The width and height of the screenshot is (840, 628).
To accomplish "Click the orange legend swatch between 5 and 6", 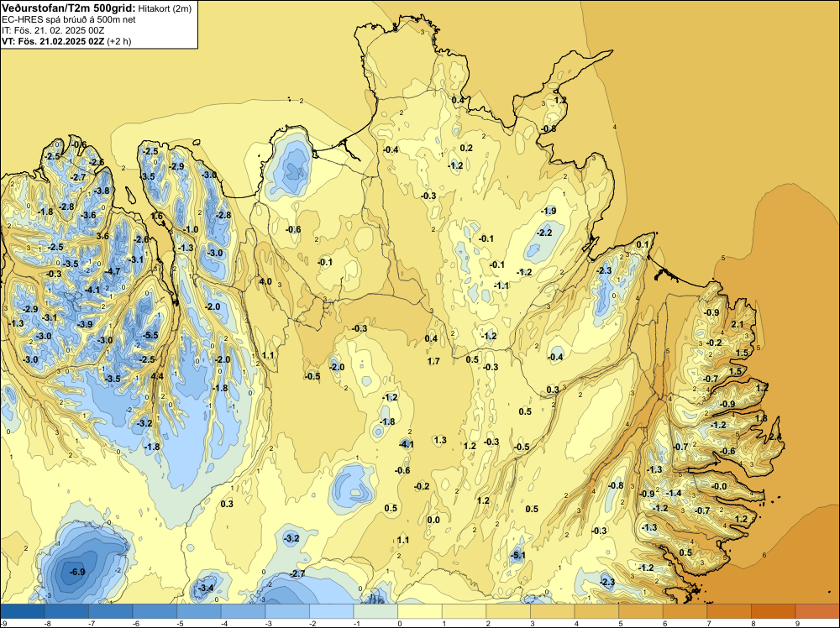I will [x=641, y=611].
